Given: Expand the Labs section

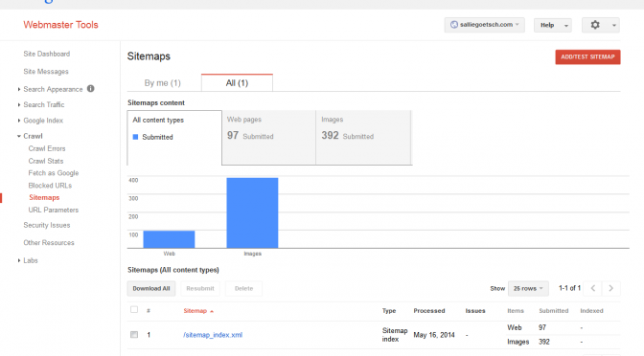Looking at the screenshot, I should 19,260.
